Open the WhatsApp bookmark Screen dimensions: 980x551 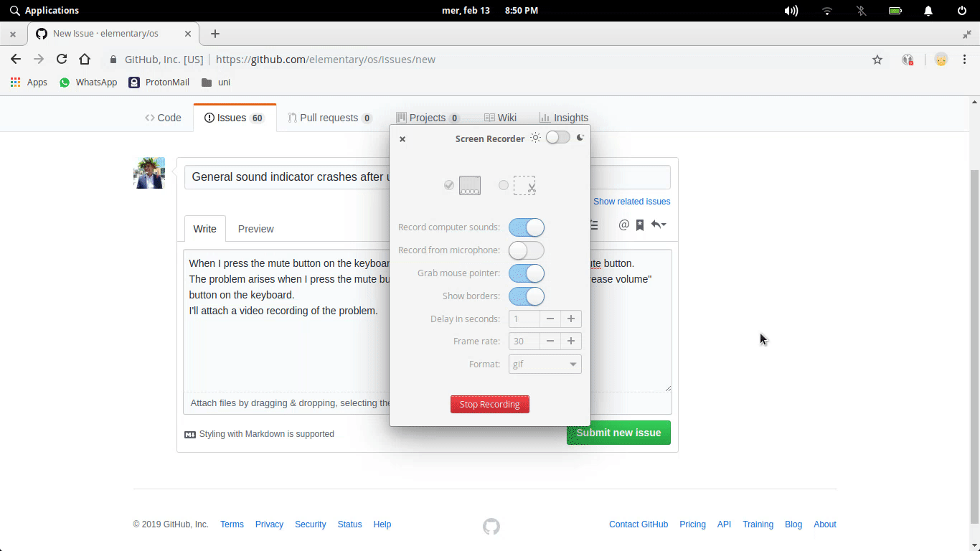(x=88, y=83)
